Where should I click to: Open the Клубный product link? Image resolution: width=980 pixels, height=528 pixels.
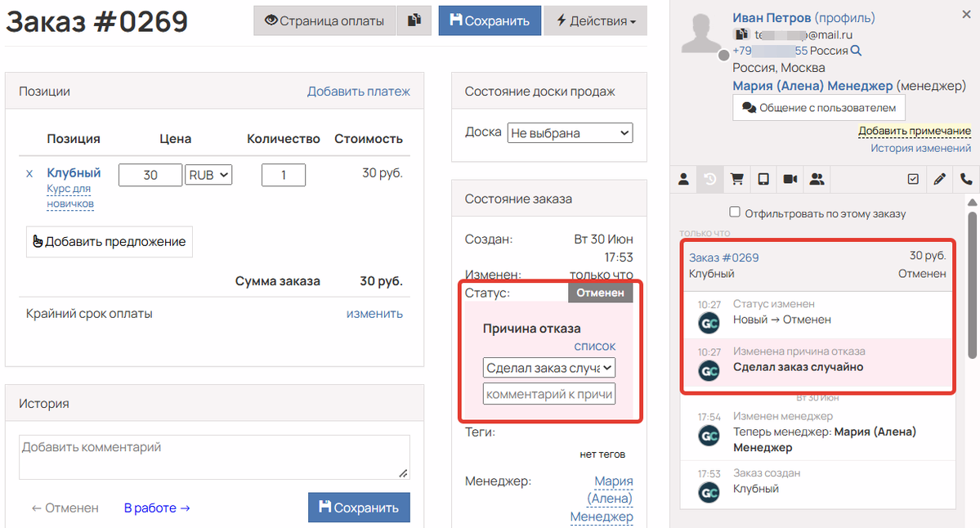point(74,172)
